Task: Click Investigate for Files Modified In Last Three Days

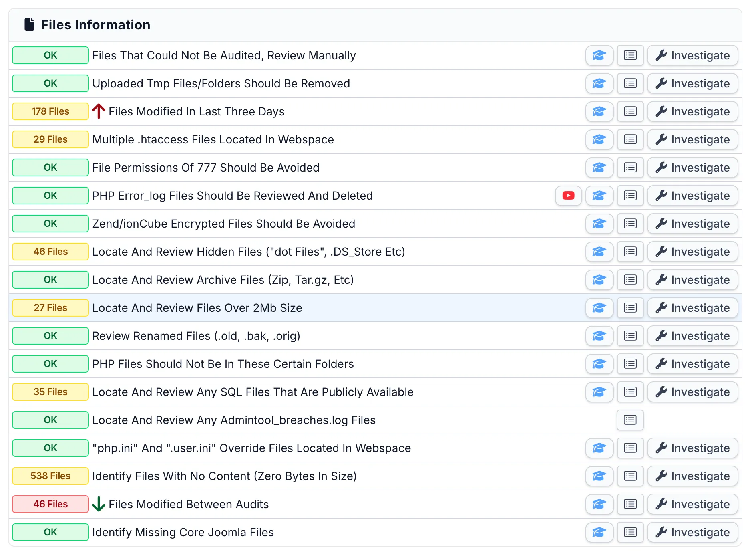Action: [x=693, y=111]
